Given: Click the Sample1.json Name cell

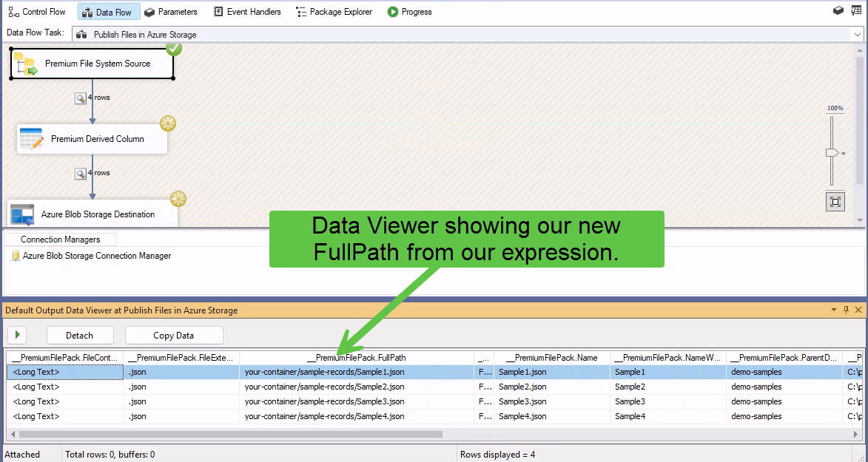Looking at the screenshot, I should pos(552,373).
